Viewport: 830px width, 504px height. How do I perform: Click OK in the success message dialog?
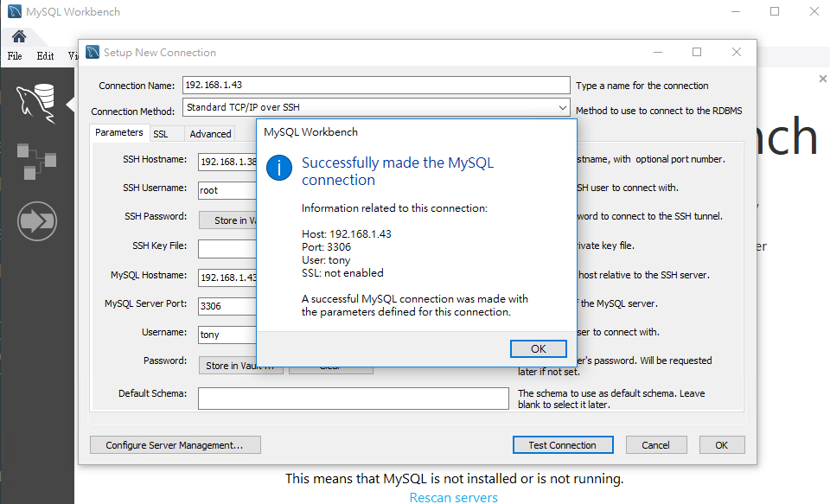coord(539,349)
